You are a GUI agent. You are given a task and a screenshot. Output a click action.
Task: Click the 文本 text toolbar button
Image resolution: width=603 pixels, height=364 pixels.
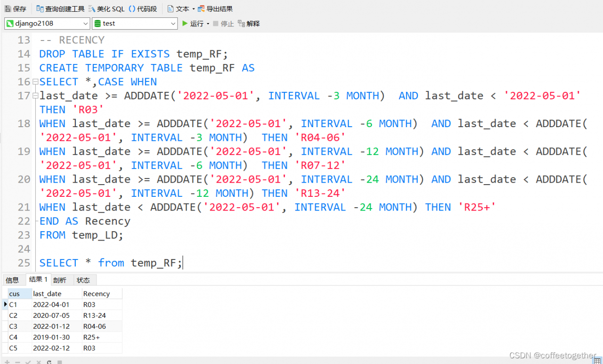coord(179,9)
